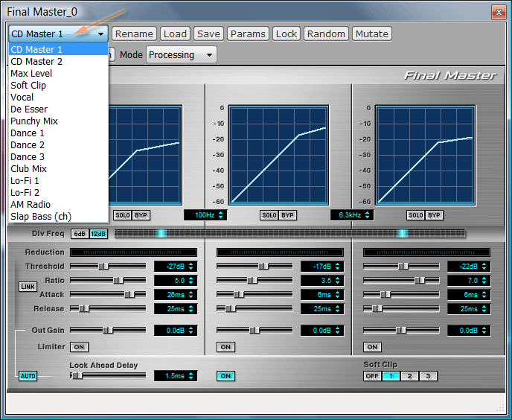Click high band Out Gain slider handle
Screen dimensions: 512x420
401,331
